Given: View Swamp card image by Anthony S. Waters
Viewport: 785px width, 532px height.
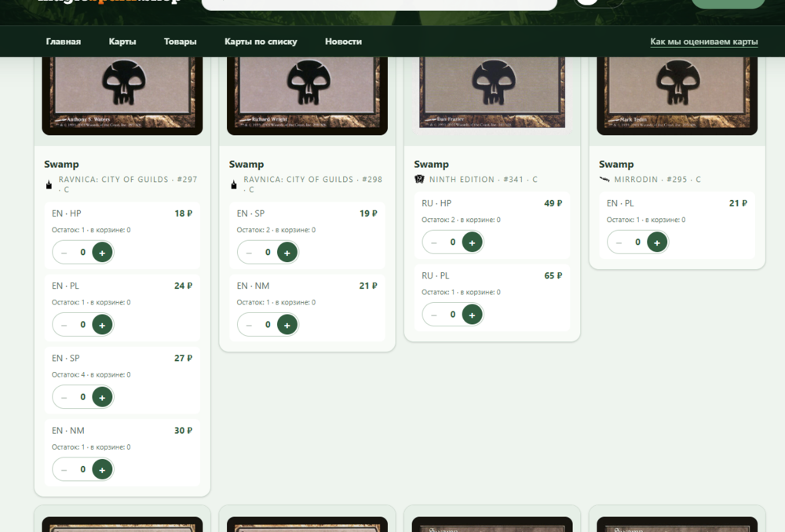Looking at the screenshot, I should click(x=122, y=96).
